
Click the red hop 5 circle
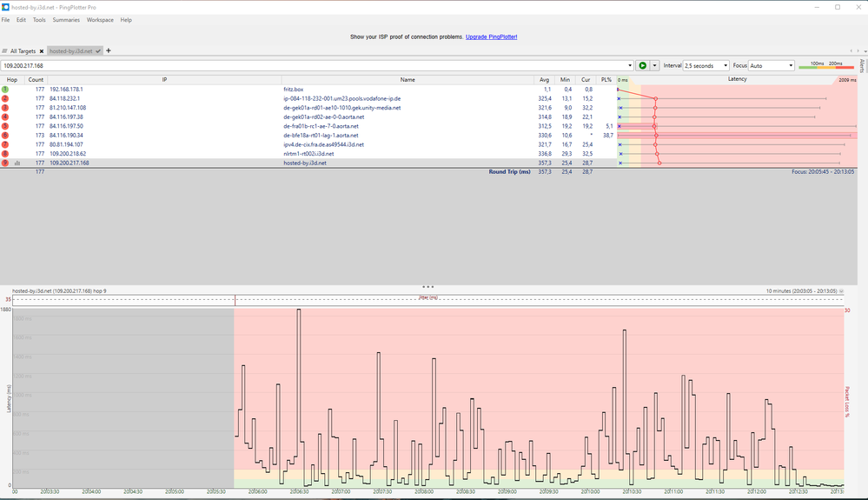click(5, 126)
